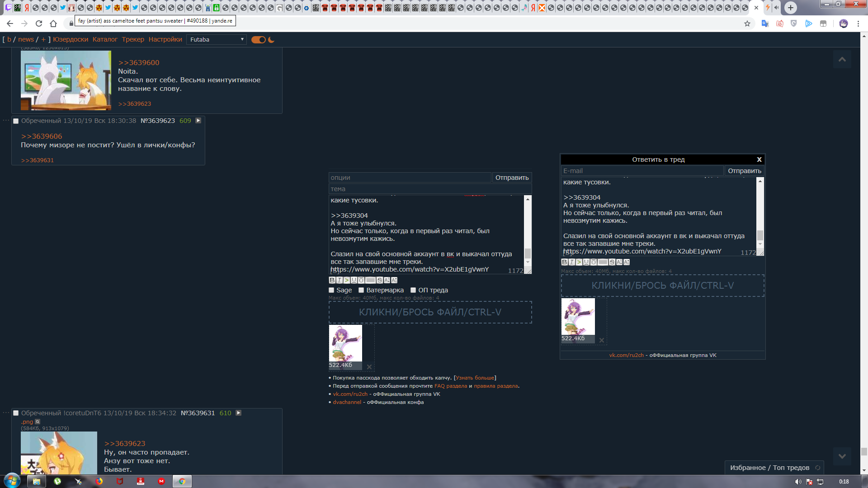Enable the Sage checkbox
This screenshot has height=488, width=868.
[x=331, y=290]
